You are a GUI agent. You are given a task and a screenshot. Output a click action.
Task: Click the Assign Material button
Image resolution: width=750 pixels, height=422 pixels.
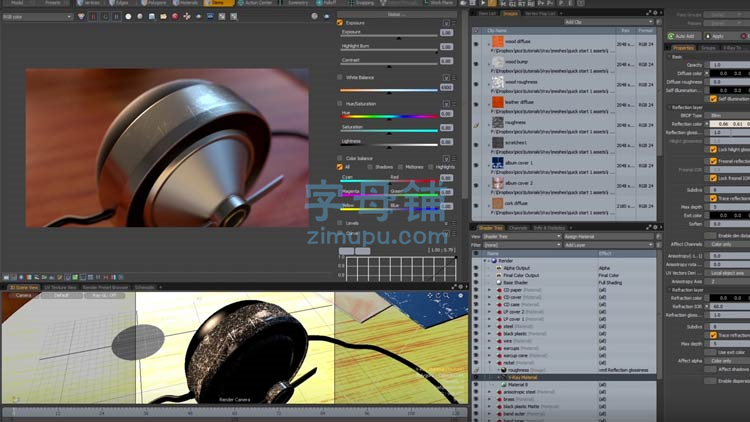pos(608,236)
